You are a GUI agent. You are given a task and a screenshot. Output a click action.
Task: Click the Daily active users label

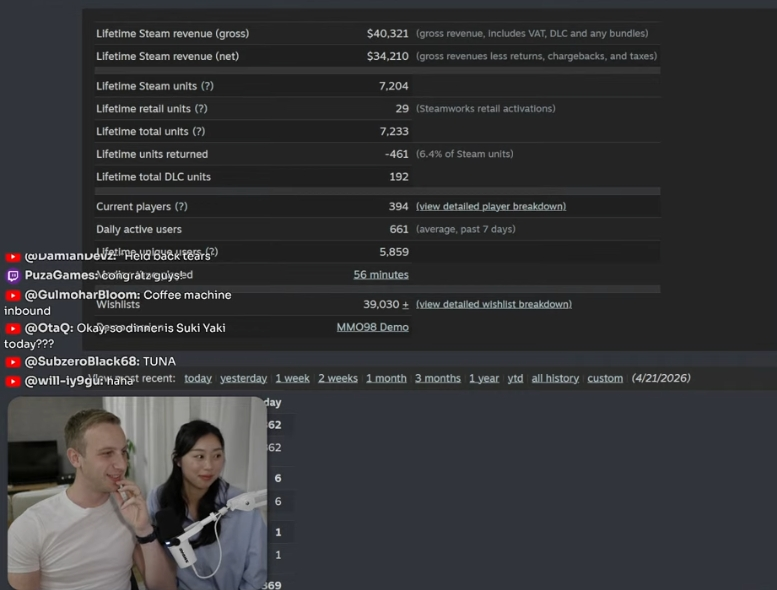click(139, 229)
